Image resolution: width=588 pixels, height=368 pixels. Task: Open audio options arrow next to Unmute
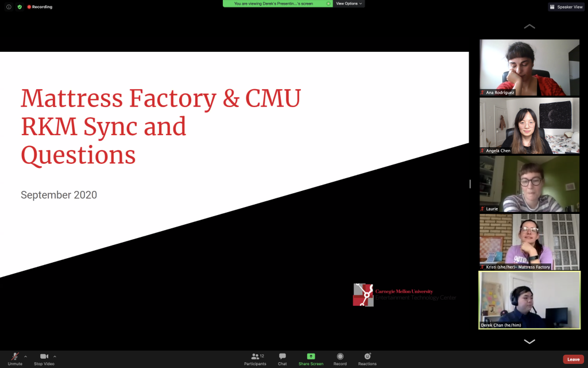[25, 356]
